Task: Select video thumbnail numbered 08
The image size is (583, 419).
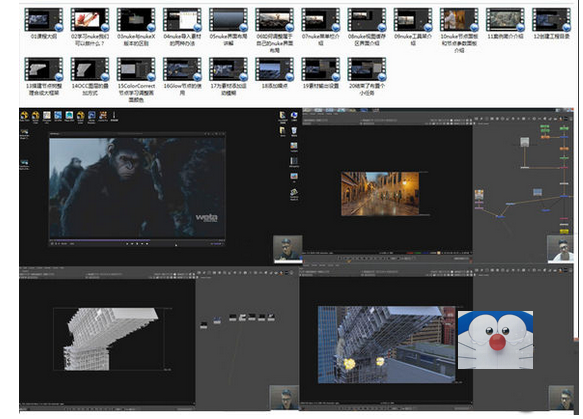Action: [367, 20]
